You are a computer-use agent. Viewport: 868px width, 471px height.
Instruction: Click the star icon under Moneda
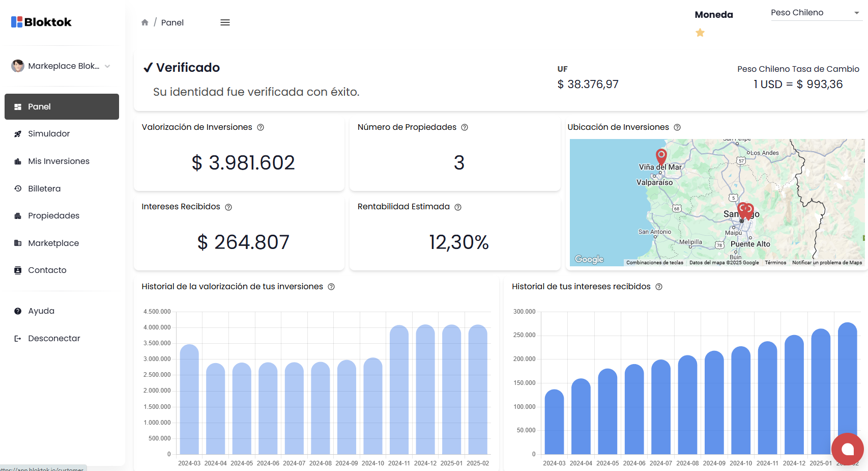coord(700,33)
